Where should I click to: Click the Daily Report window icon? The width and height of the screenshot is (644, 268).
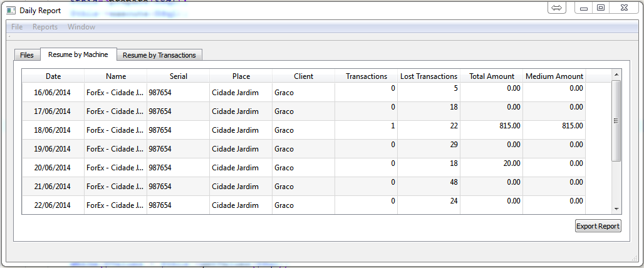point(11,11)
